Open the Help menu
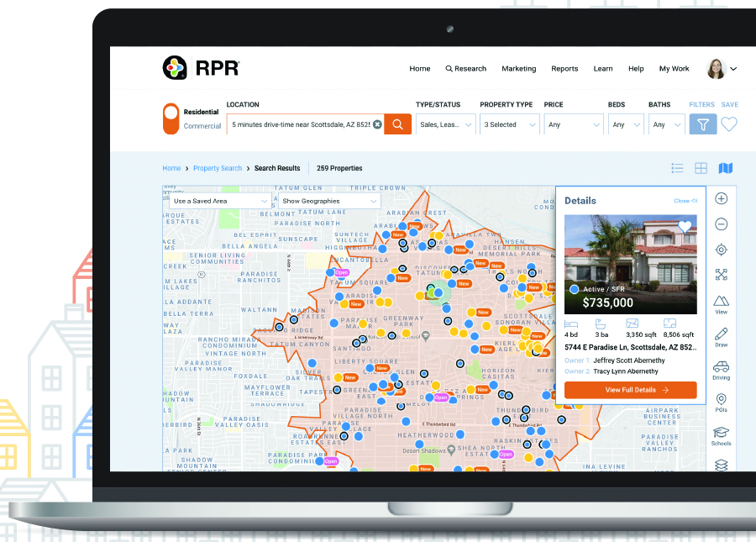The width and height of the screenshot is (756, 542). (x=636, y=68)
